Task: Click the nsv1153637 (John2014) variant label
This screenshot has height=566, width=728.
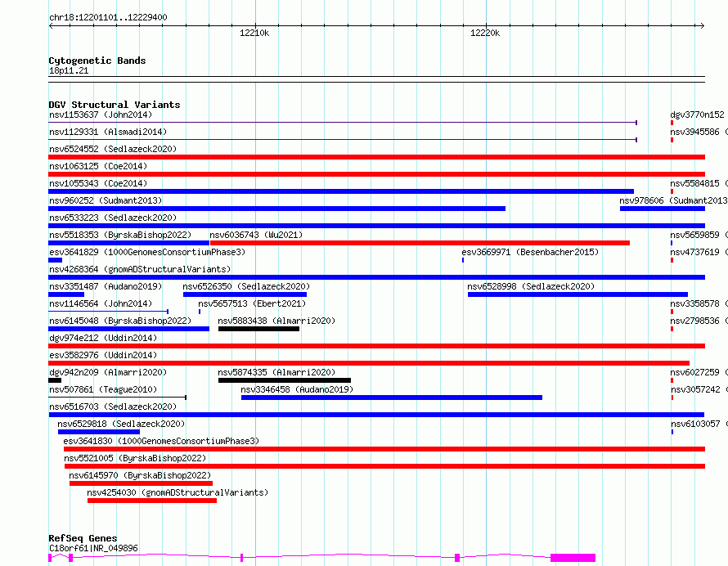Action: click(101, 115)
